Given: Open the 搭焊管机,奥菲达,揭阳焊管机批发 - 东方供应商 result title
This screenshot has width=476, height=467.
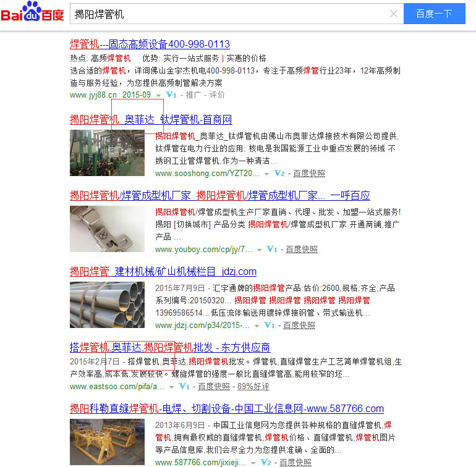Looking at the screenshot, I should 170,347.
